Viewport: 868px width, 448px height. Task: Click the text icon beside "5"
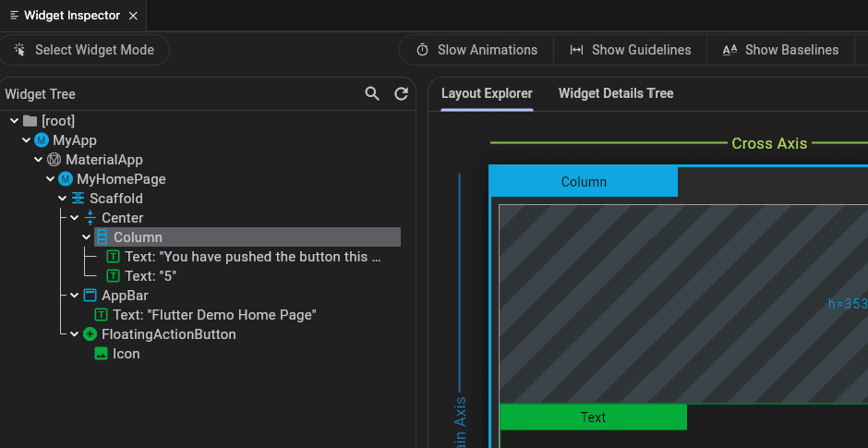click(x=113, y=276)
